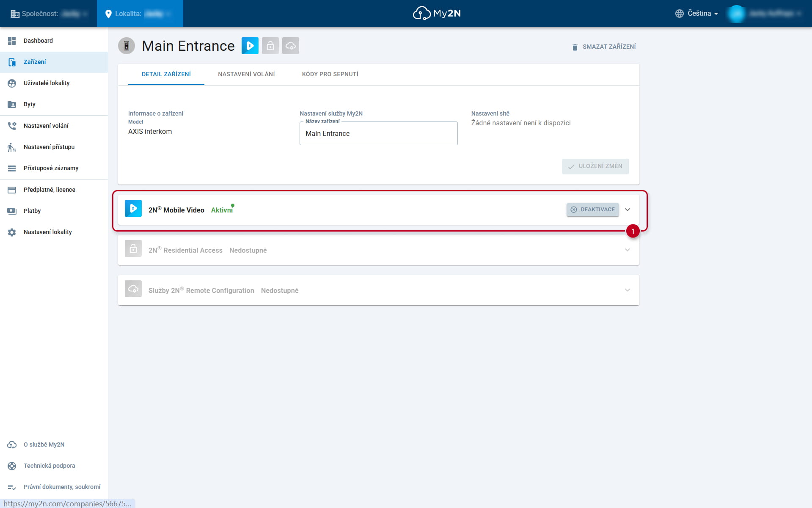812x508 pixels.
Task: Click the My2N logo in header
Action: click(437, 13)
